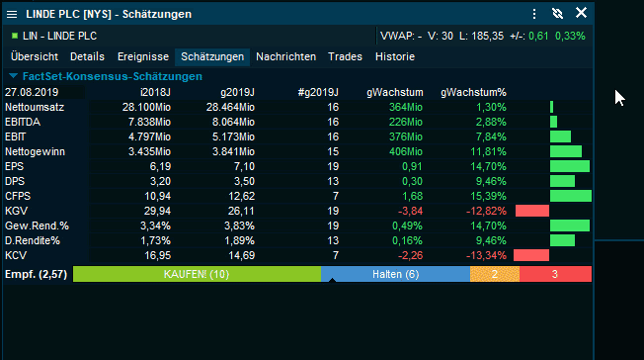Select the Schätzungen tab

(x=212, y=56)
